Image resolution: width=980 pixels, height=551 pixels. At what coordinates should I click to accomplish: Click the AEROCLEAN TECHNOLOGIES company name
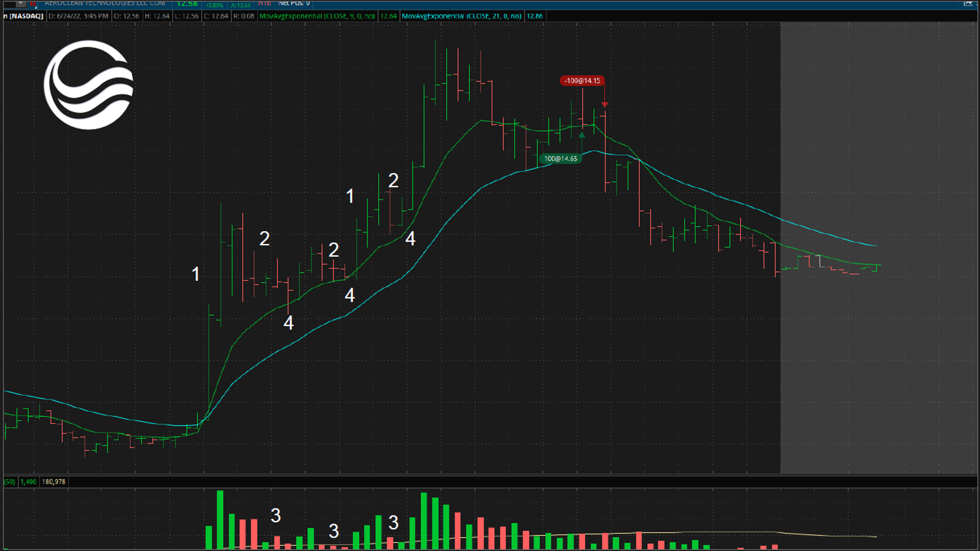105,3
